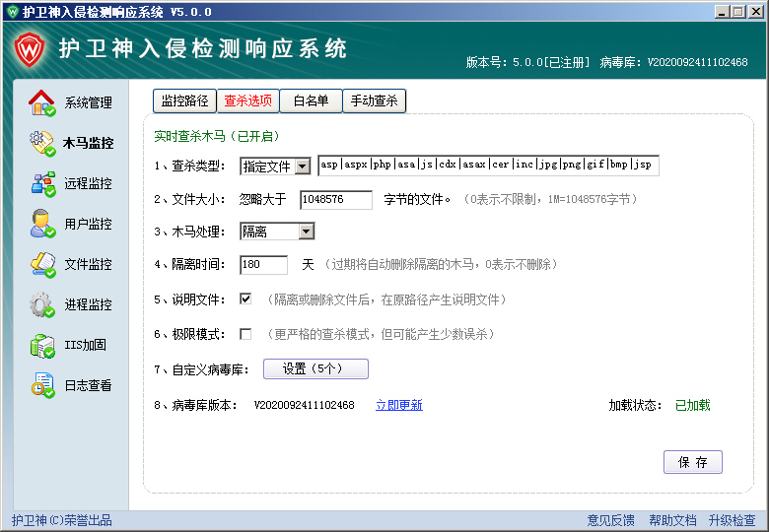Click the 系统管理 house icon
Screen dimensions: 769x532
[42, 102]
